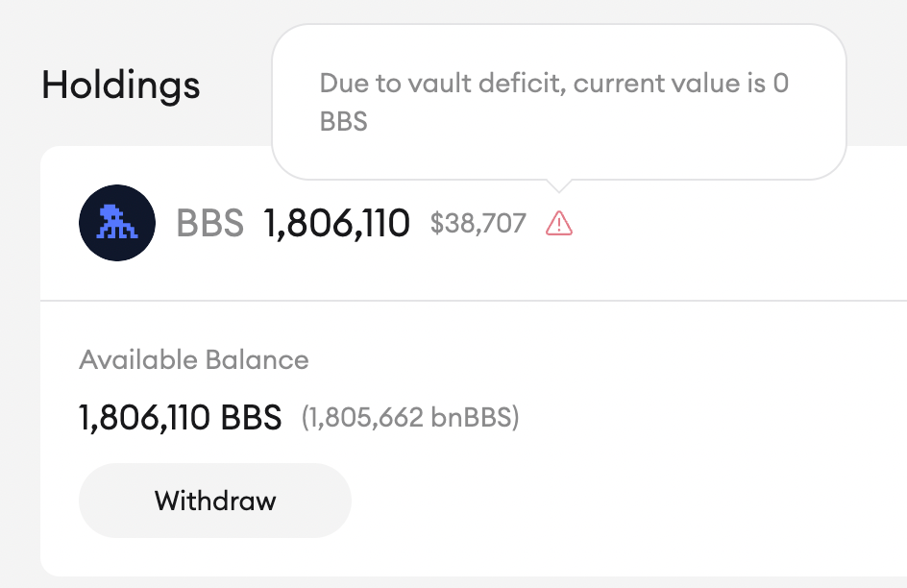Expand details on the 1,806,110 balance
This screenshot has width=907, height=588.
[336, 222]
